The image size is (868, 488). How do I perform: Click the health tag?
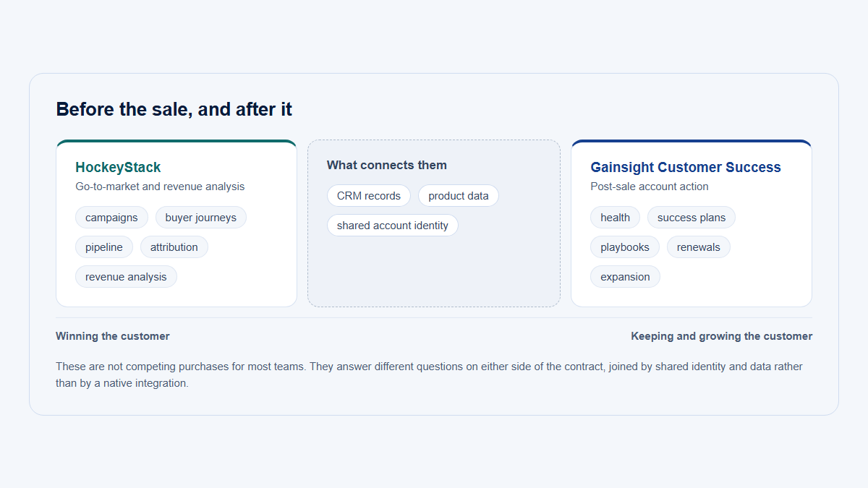(615, 218)
